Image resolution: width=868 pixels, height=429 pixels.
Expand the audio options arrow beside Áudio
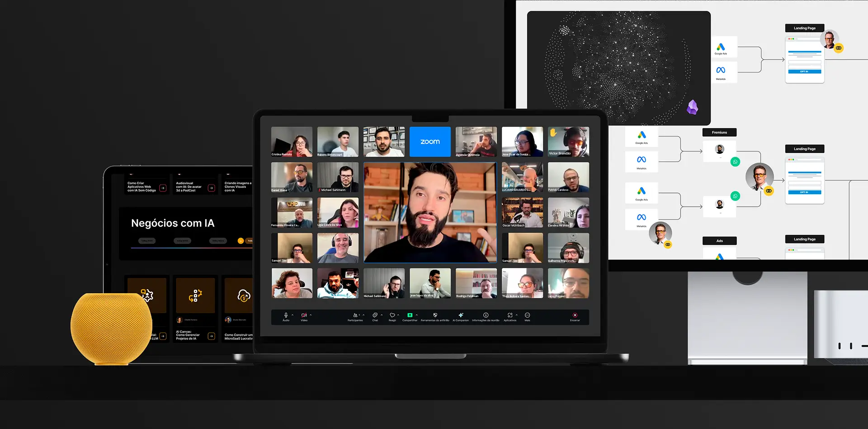coord(292,315)
